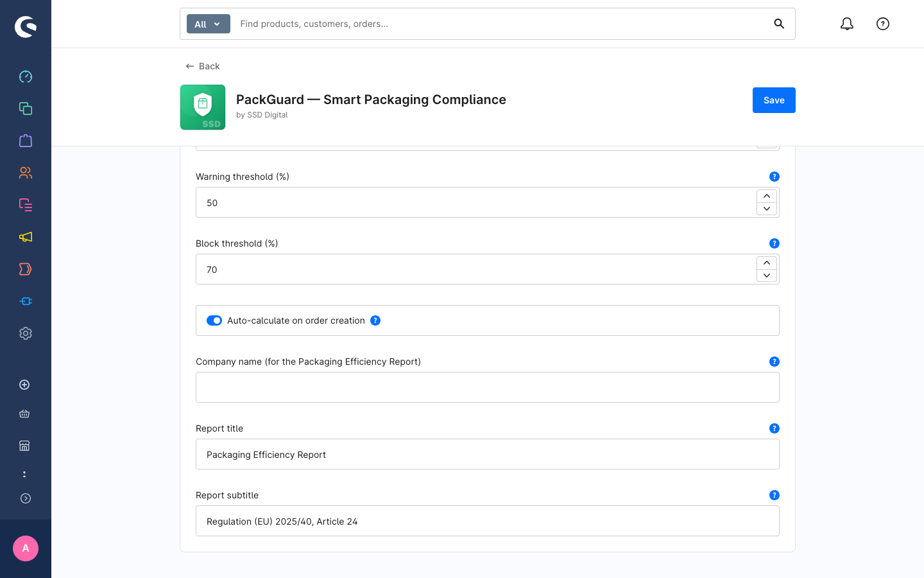Open the Orders bag icon in sidebar

pos(26,141)
